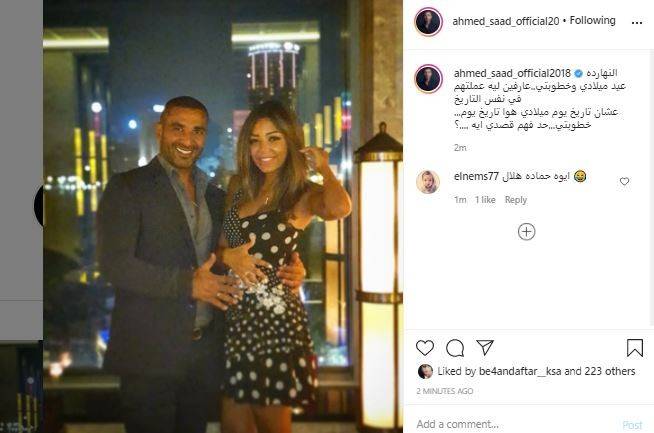View who liked the comment via 1 like
Image resolution: width=654 pixels, height=433 pixels.
[x=485, y=200]
